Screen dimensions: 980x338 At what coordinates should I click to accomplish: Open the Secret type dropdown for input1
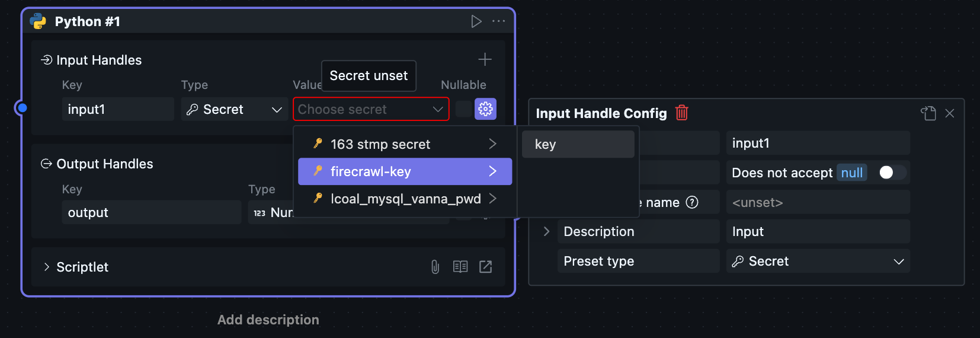233,110
